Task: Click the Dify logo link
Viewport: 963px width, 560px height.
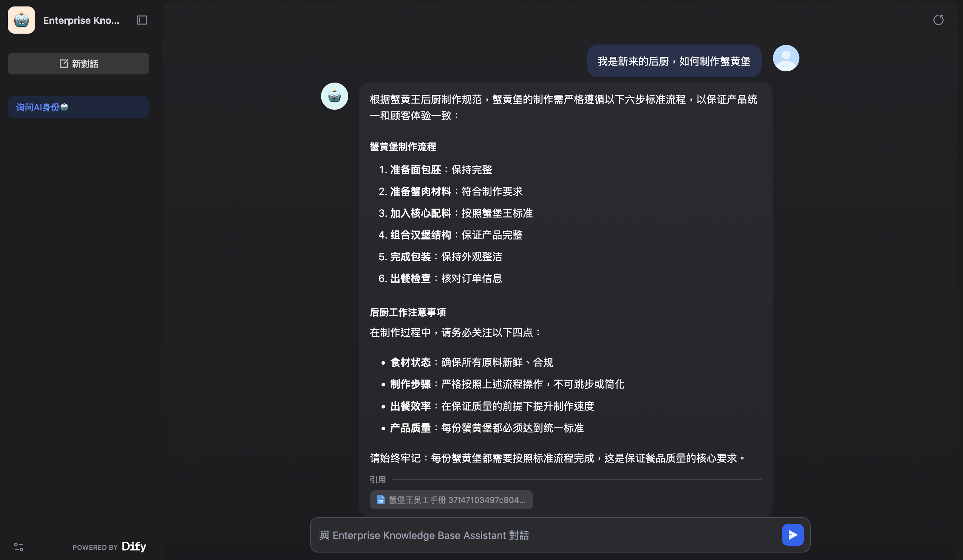Action: (x=134, y=546)
